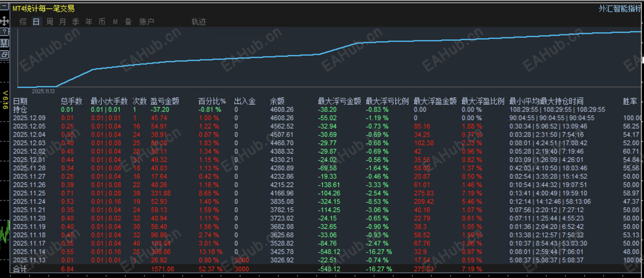Click the 4166.96 balance cell

pyautogui.click(x=282, y=193)
